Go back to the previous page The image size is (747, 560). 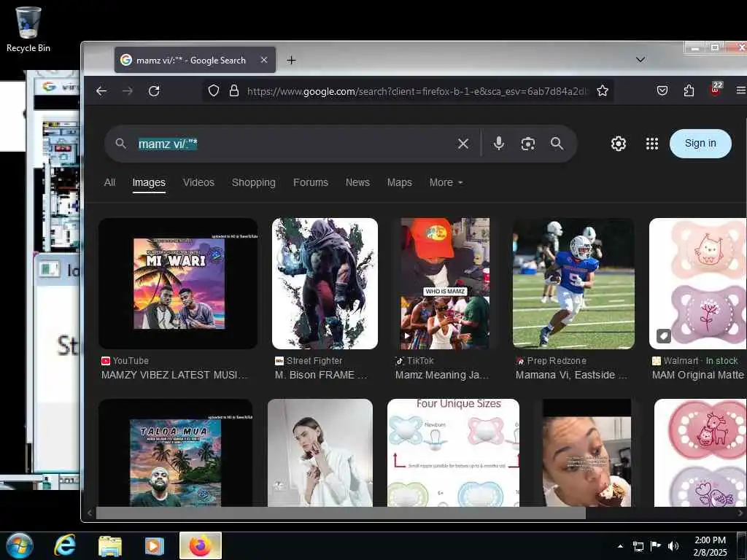click(101, 91)
